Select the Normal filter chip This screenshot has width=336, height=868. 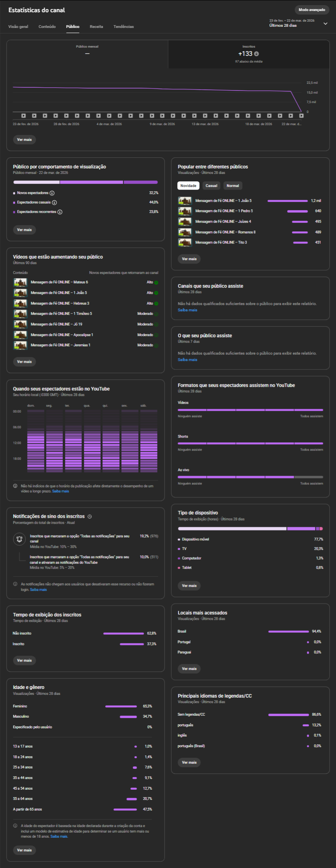pyautogui.click(x=233, y=186)
